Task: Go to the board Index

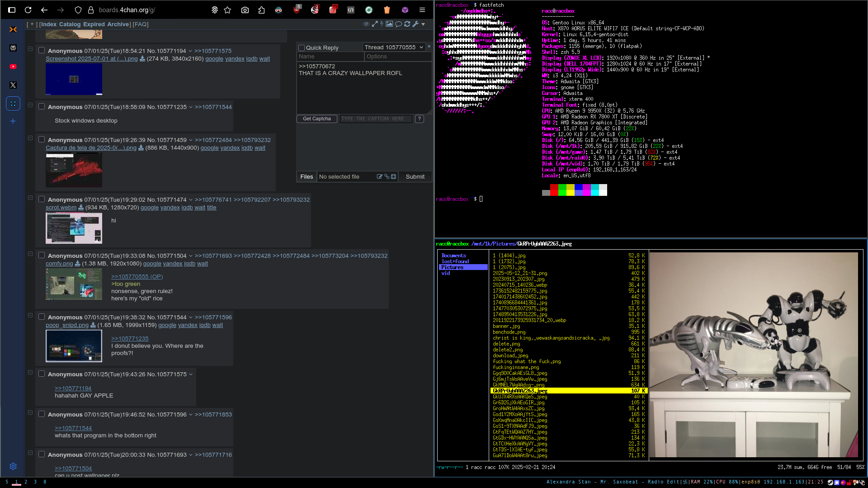Action: 49,24
